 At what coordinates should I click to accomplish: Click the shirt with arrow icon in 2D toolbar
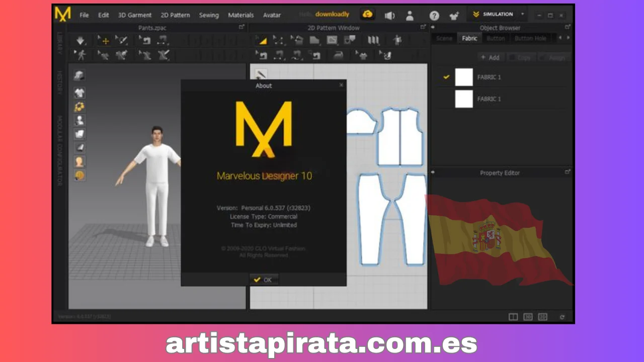tap(361, 55)
